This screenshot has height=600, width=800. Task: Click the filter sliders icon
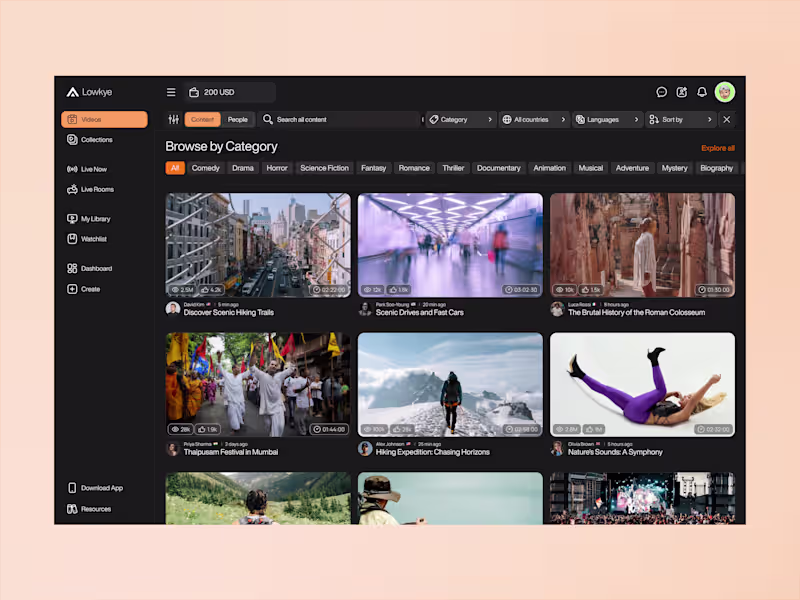[173, 119]
